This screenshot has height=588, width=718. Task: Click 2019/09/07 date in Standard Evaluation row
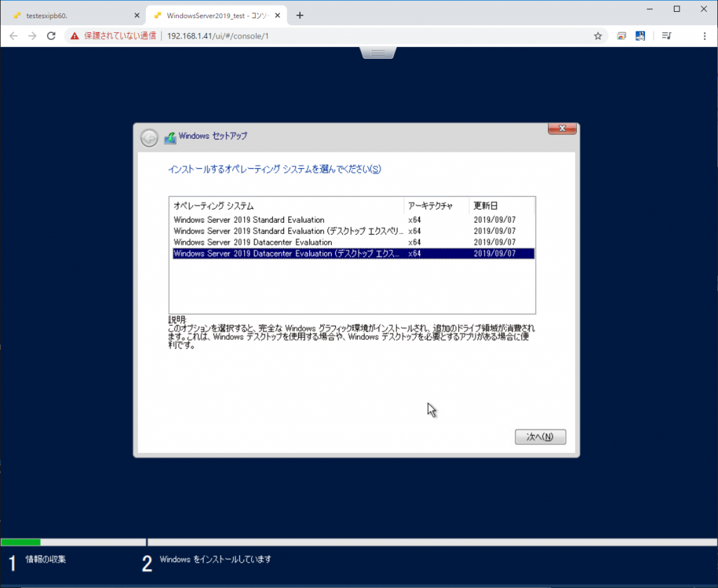point(494,219)
